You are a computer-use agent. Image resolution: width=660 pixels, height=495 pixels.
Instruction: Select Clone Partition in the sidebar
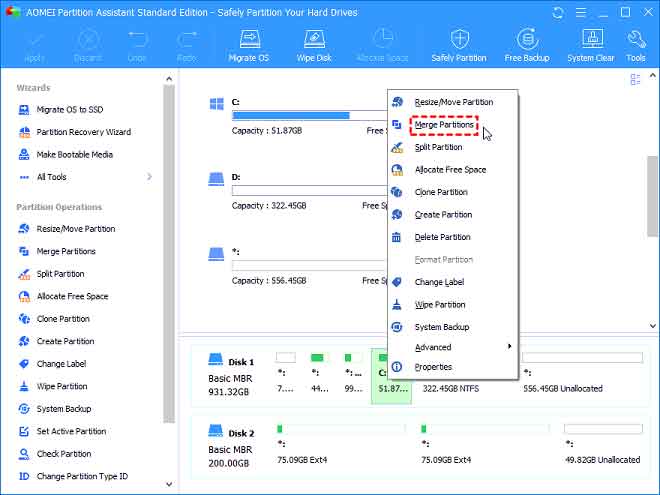click(54, 319)
